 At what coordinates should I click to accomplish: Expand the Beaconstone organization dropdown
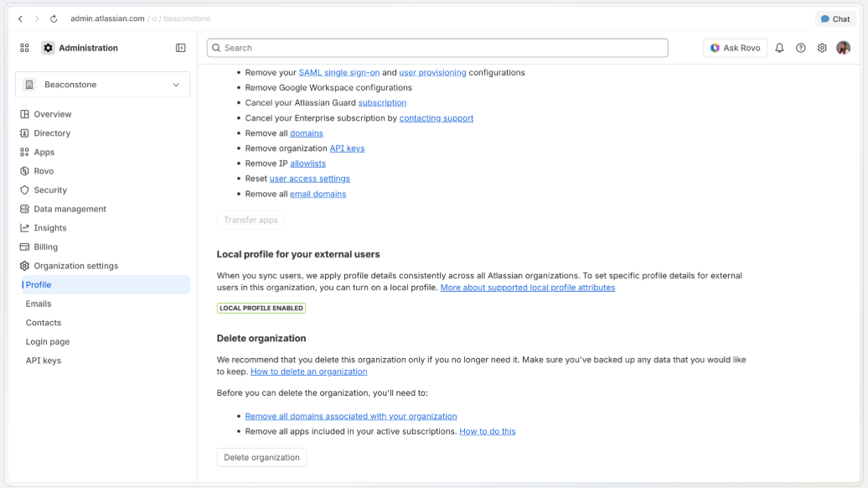click(102, 85)
